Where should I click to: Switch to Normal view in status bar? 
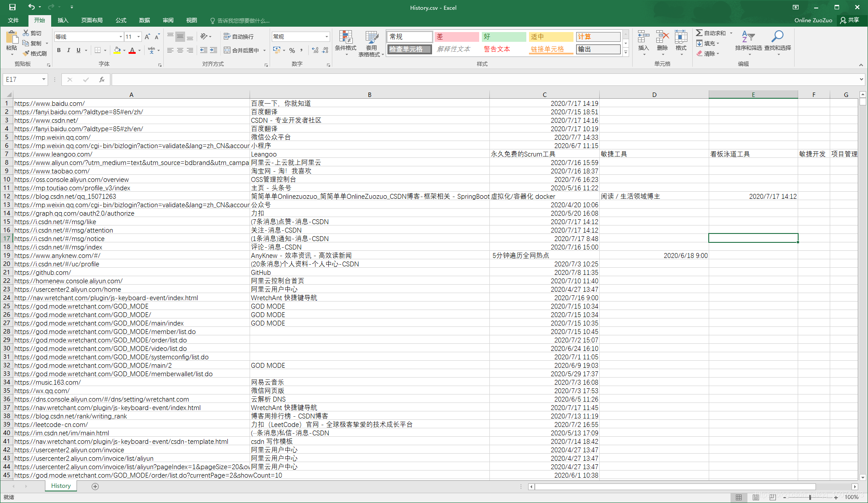point(739,497)
